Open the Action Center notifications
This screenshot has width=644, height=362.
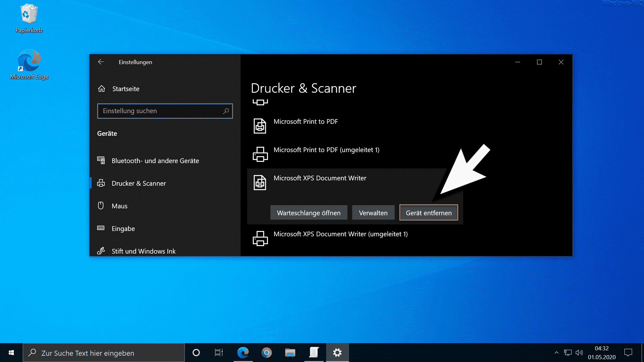(x=628, y=353)
